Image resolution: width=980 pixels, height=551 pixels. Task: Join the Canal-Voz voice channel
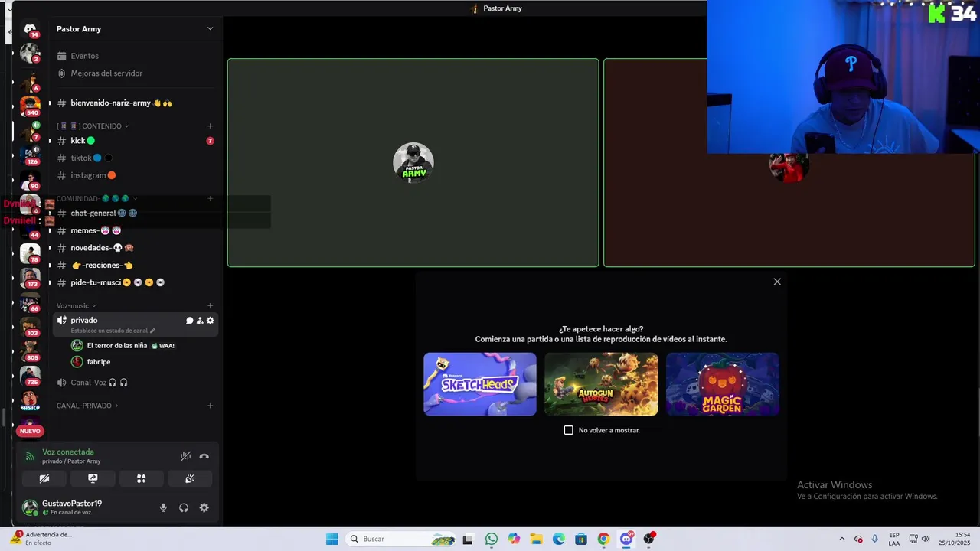tap(136, 383)
